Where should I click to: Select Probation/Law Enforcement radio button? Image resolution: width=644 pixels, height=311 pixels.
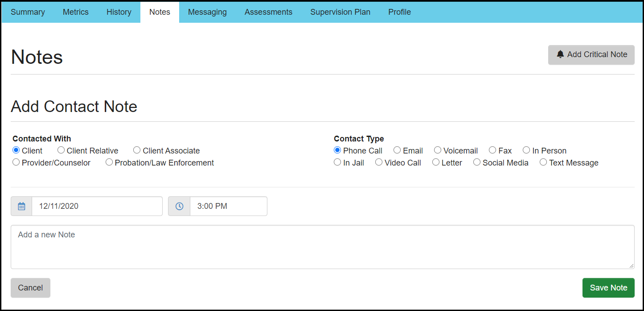(x=109, y=162)
